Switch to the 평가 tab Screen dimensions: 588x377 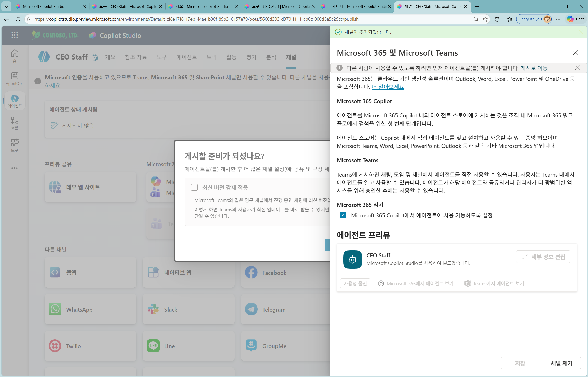tap(251, 57)
